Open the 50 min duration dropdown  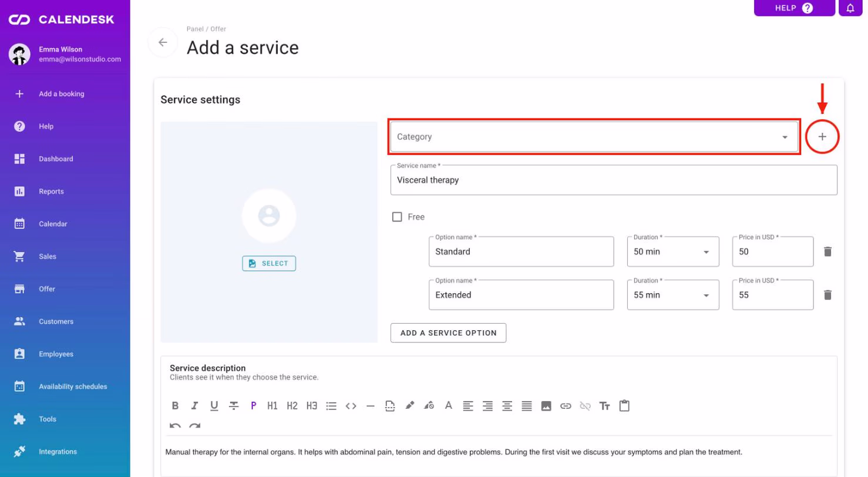click(x=673, y=251)
